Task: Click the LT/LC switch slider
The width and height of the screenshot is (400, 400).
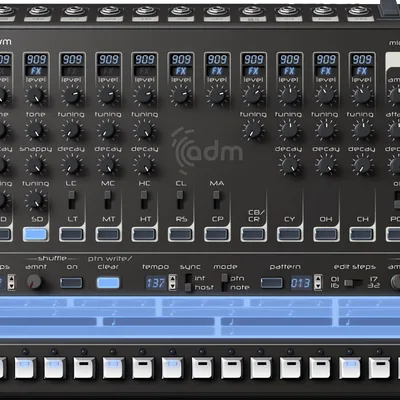Action: (x=72, y=200)
